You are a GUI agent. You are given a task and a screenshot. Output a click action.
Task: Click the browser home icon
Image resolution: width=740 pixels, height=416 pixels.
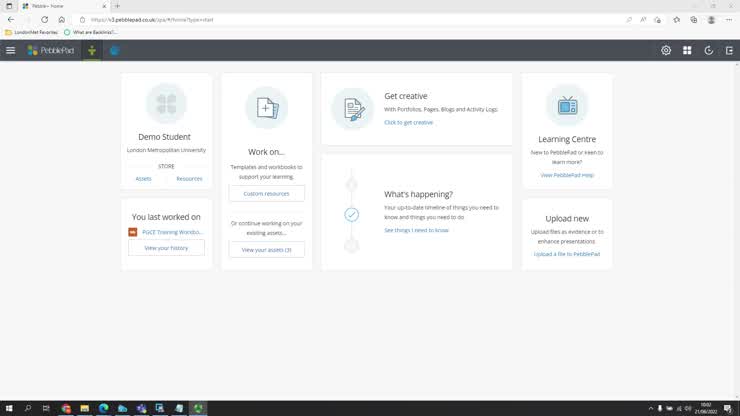[61, 20]
